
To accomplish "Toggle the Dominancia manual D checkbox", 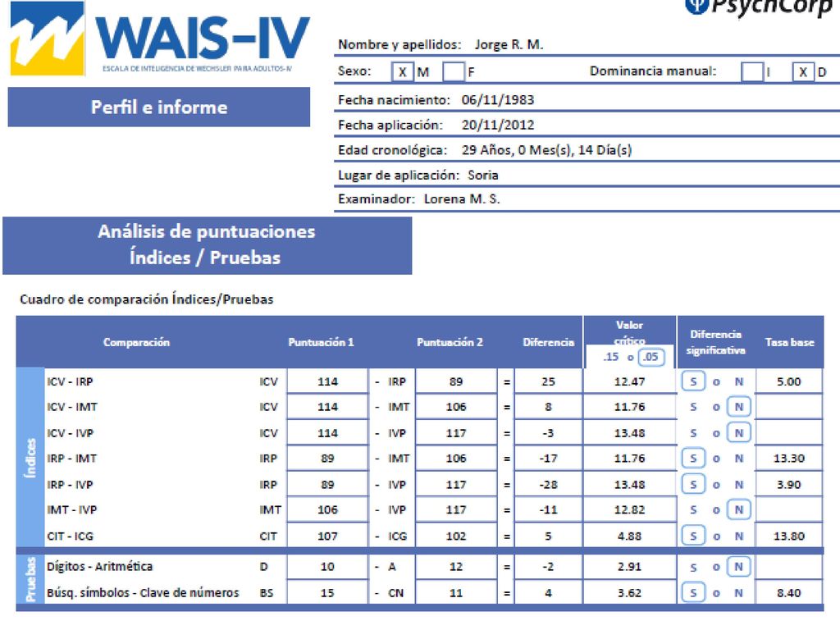I will tap(802, 72).
